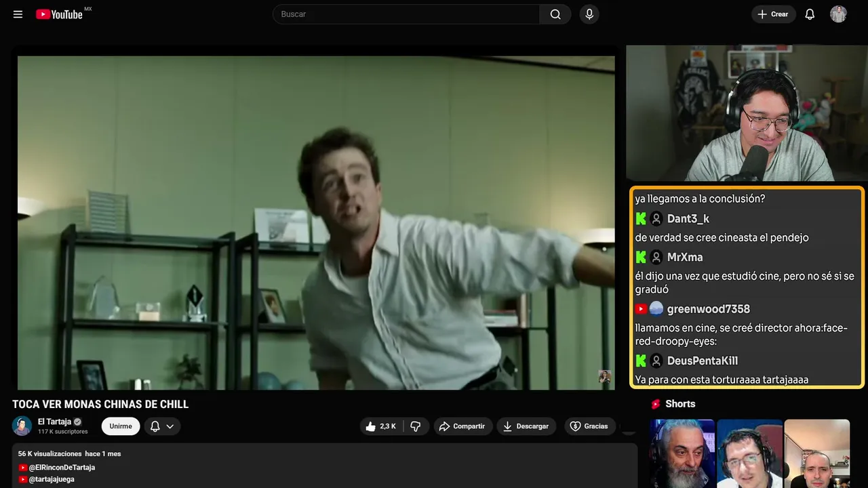The width and height of the screenshot is (868, 488).
Task: Expand channel notification bell dropdown
Action: (162, 426)
